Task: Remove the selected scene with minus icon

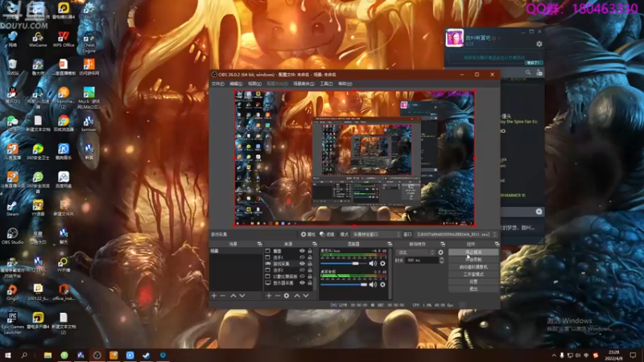Action: coord(223,295)
